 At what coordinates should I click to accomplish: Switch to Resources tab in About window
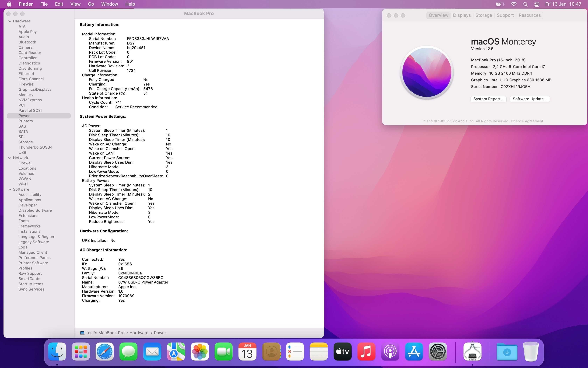coord(530,15)
